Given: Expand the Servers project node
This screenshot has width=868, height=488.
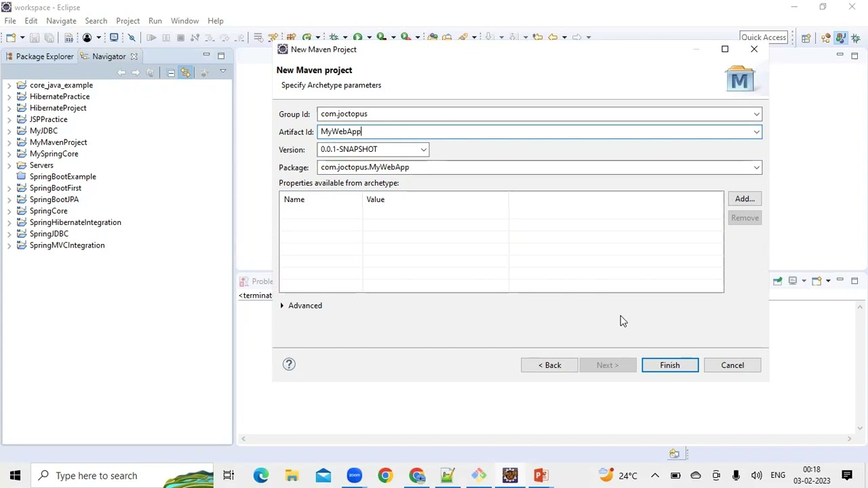Looking at the screenshot, I should pos(9,165).
